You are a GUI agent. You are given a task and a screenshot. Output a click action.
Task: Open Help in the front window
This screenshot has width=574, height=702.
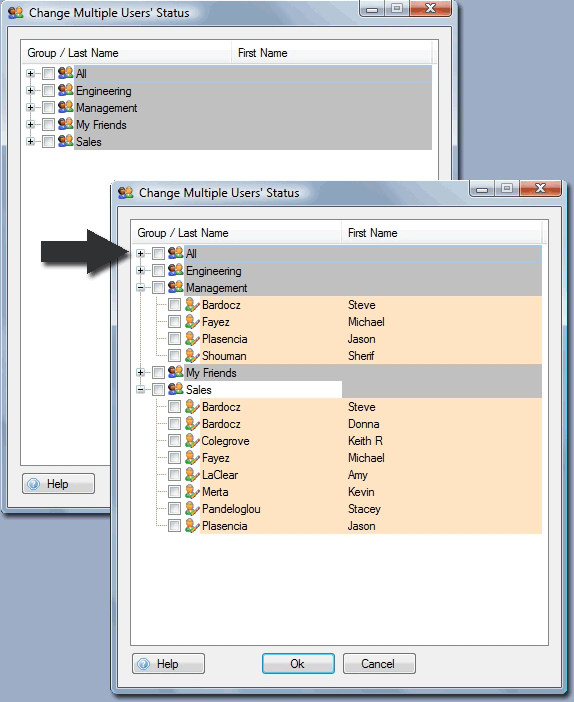(168, 663)
